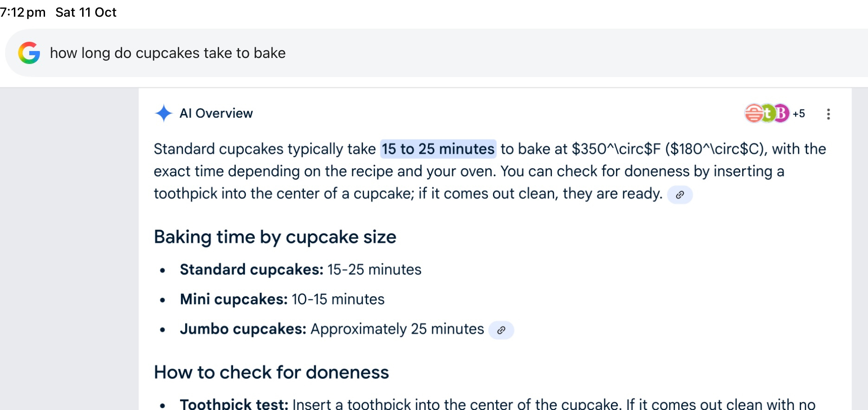Click the "AI Overview" label

click(x=216, y=113)
